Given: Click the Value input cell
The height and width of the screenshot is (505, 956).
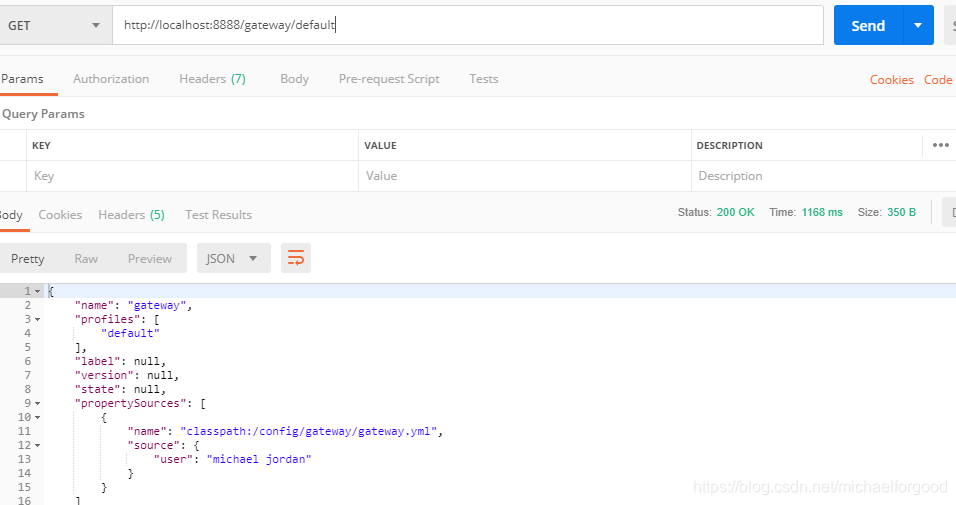Looking at the screenshot, I should tap(525, 176).
